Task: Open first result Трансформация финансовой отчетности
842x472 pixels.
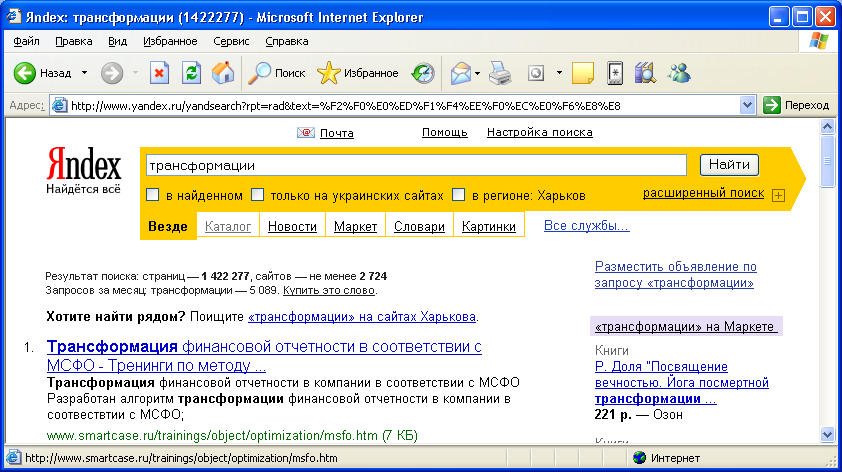Action: 264,356
